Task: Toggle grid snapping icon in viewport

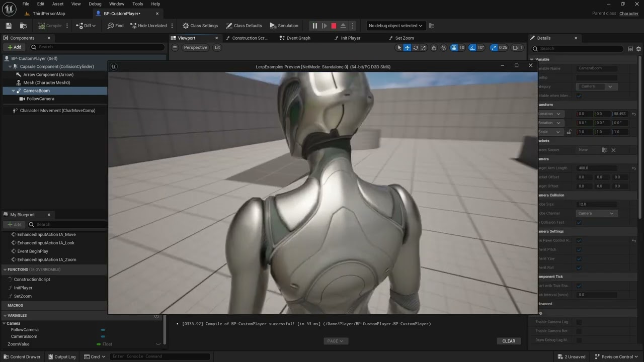Action: (454, 48)
